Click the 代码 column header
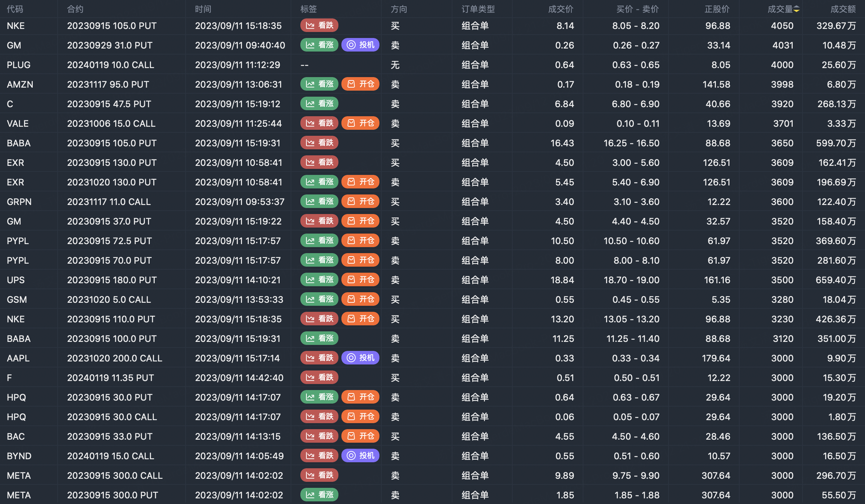Screen dimensions: 865x504 point(15,9)
